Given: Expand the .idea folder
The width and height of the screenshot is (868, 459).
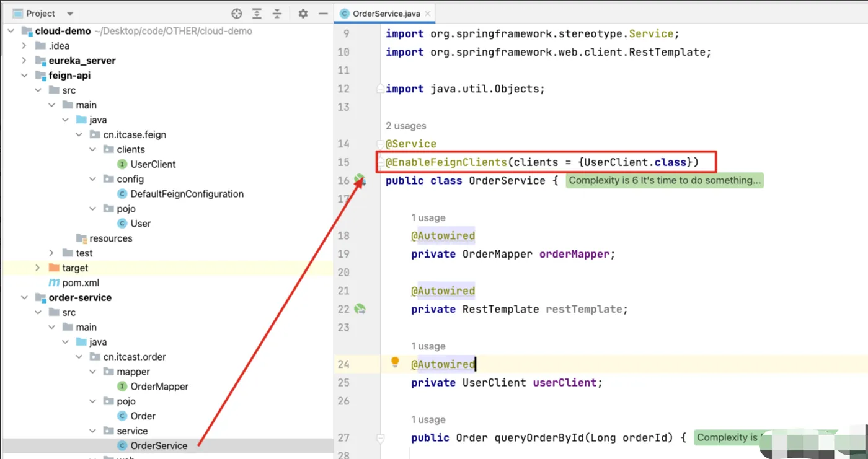Looking at the screenshot, I should 24,46.
